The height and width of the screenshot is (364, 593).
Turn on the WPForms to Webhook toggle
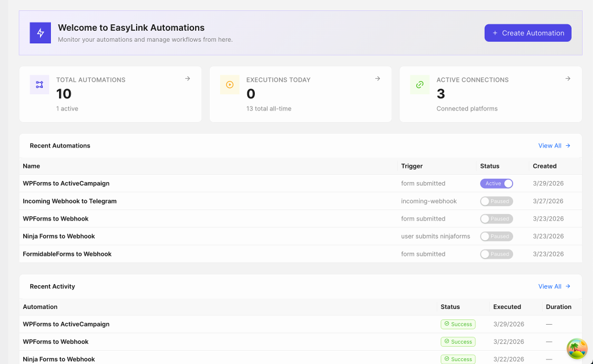pyautogui.click(x=496, y=219)
